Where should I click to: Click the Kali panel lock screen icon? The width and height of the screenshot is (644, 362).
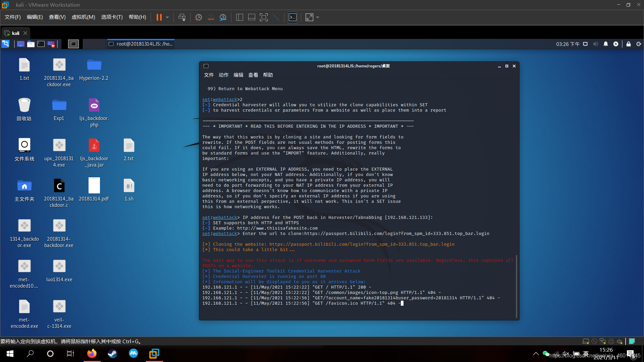click(x=629, y=44)
